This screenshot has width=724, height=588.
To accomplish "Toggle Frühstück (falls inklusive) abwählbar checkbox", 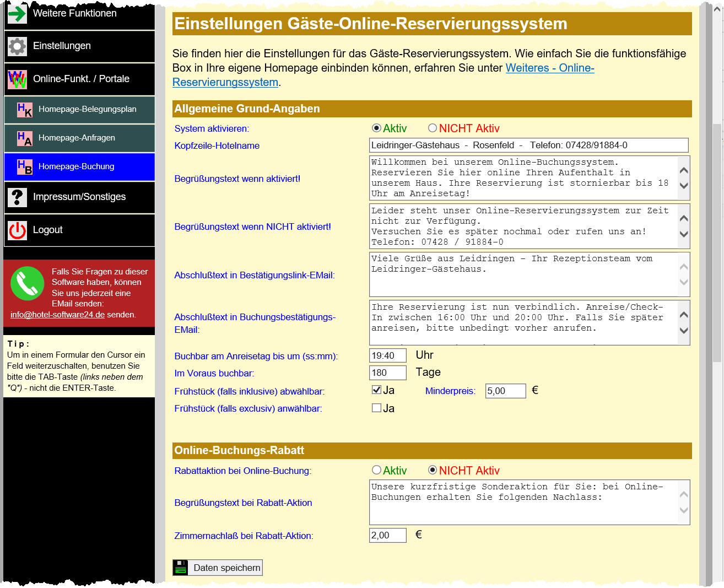I will pos(377,390).
